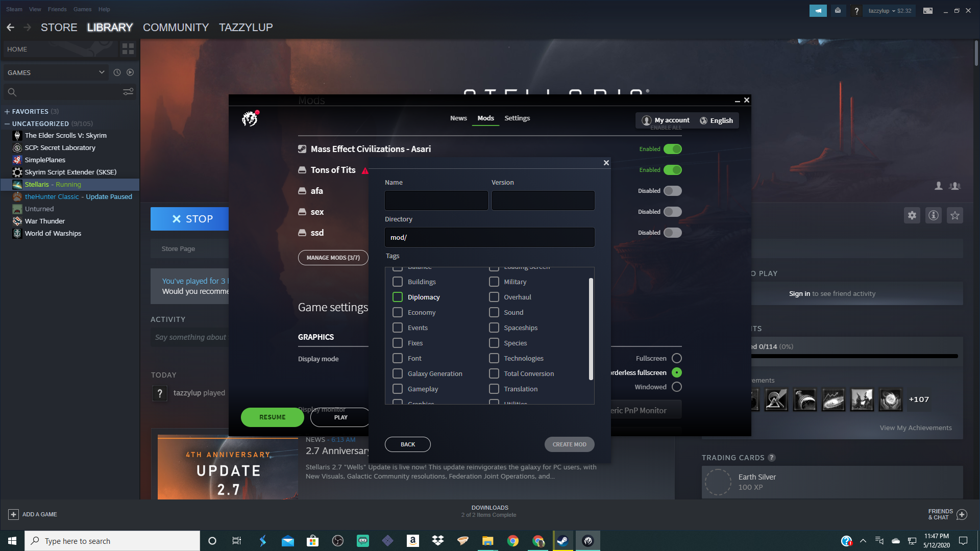
Task: Open Steam help question mark icon
Action: [856, 11]
